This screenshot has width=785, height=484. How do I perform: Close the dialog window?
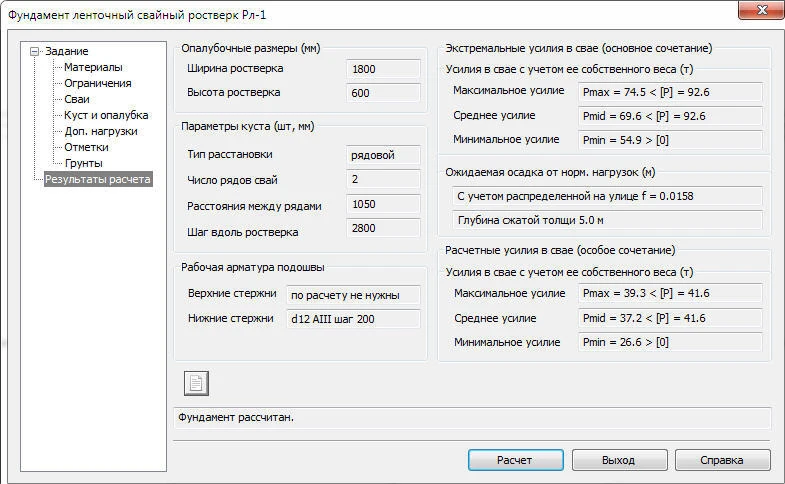761,15
